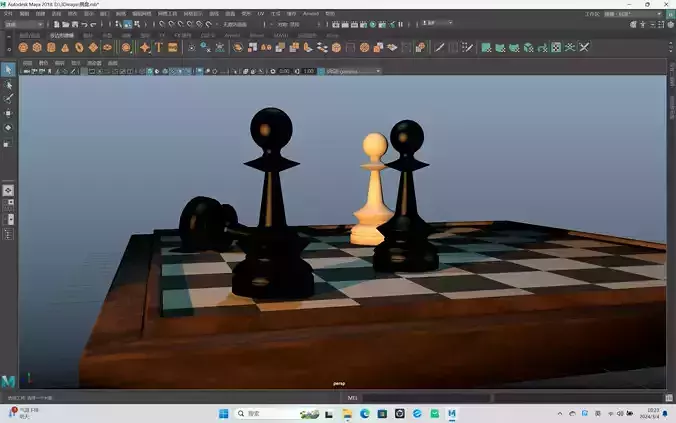Create a polygon plane from the shelf
Screen dimensions: 676x423
click(x=93, y=47)
